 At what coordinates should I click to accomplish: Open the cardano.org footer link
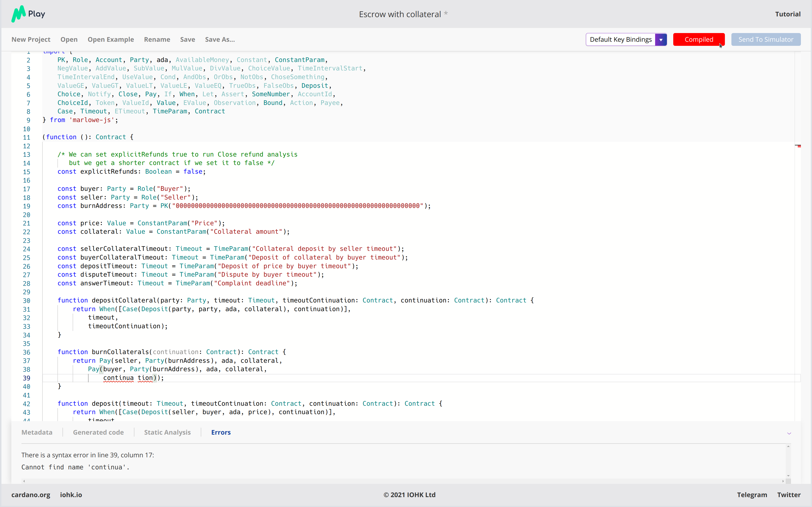(30, 495)
